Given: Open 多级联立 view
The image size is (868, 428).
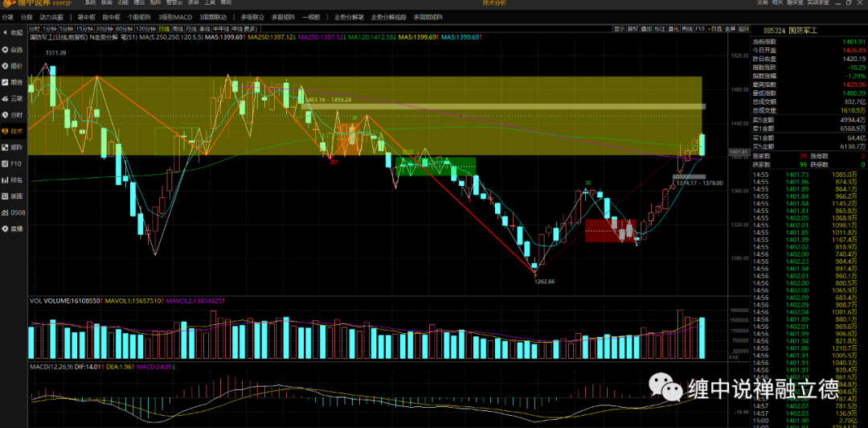Looking at the screenshot, I should 252,17.
